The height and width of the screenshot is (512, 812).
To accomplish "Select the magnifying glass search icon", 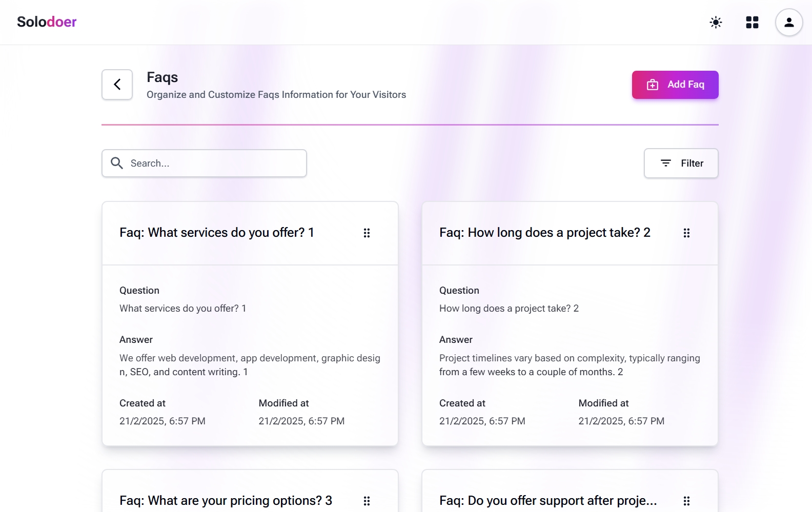I will click(x=117, y=163).
